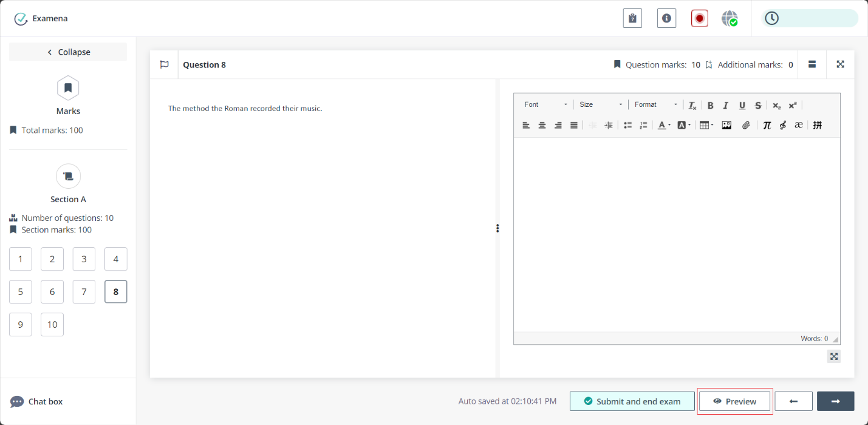The image size is (868, 425).
Task: Click inside the answer text area
Action: pos(676,234)
